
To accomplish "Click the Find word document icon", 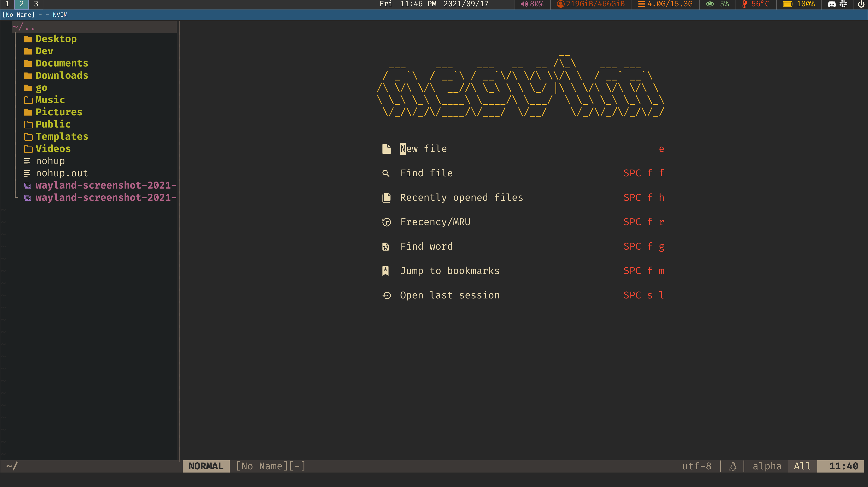I will tap(386, 246).
